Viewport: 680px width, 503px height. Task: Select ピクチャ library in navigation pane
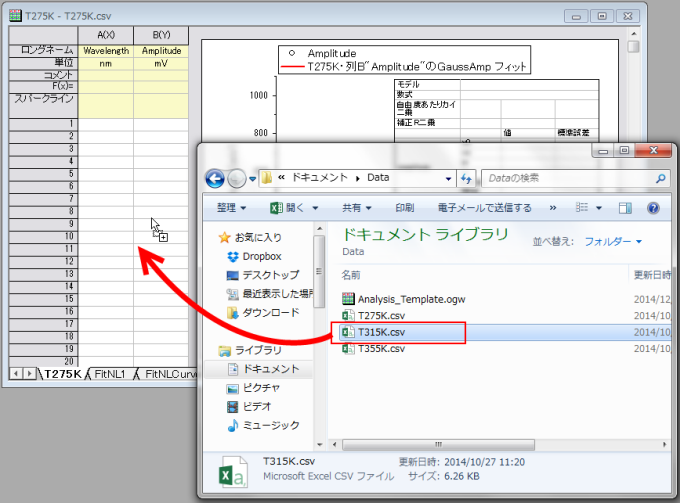[x=253, y=388]
